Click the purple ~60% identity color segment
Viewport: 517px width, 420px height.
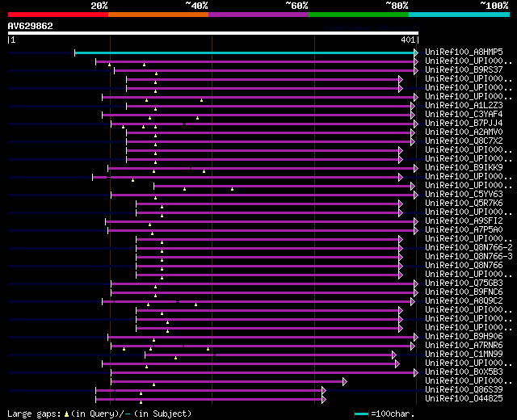click(x=258, y=15)
